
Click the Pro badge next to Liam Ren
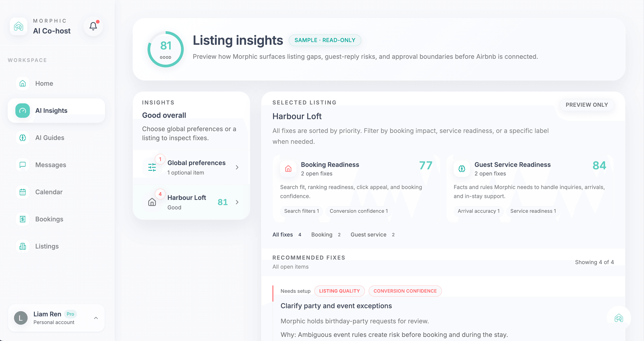click(x=70, y=314)
